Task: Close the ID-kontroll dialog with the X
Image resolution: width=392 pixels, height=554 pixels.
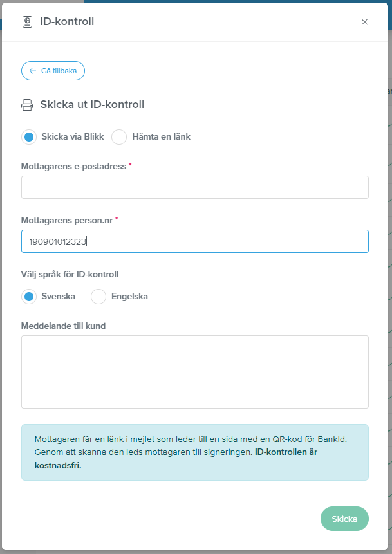Action: 364,22
